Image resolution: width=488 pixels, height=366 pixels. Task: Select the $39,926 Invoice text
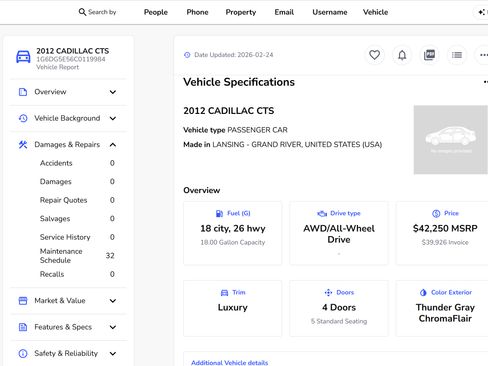pyautogui.click(x=445, y=242)
